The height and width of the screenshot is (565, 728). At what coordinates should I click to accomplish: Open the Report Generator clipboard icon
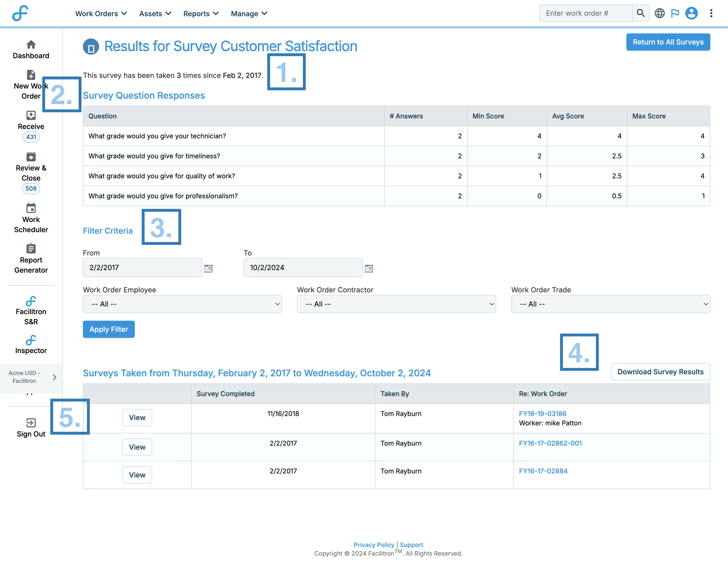tap(31, 248)
